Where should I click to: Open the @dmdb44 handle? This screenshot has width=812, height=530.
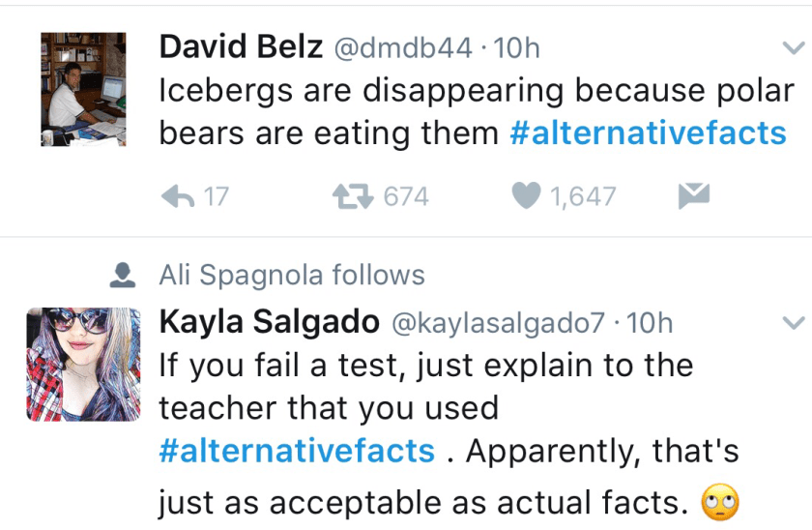pos(403,47)
